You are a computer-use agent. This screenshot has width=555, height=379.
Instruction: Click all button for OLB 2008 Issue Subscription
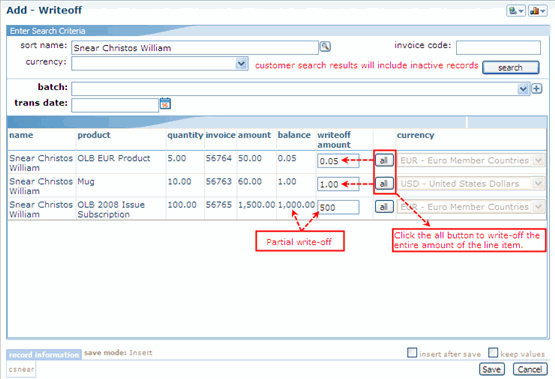384,207
